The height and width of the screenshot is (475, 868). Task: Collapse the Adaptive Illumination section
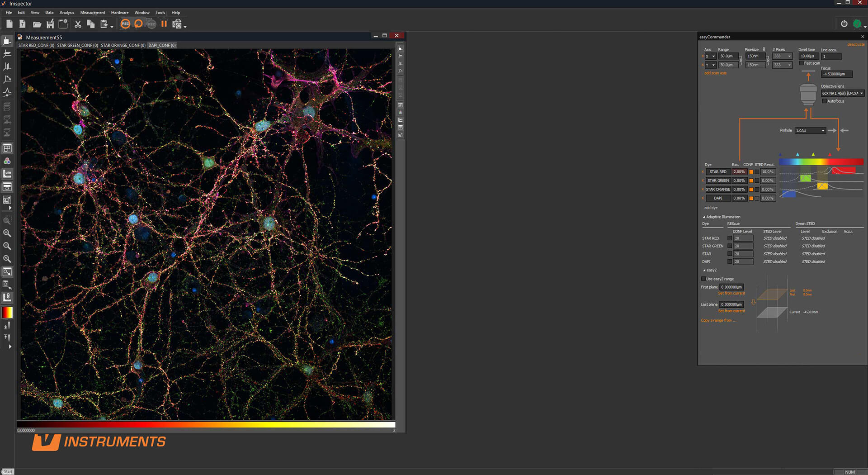(704, 217)
